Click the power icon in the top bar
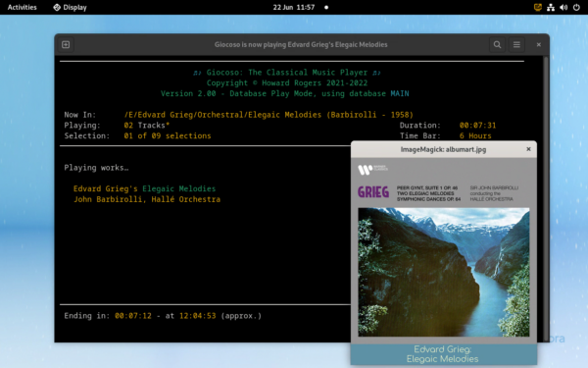Viewport: 588px width, 368px height. [x=576, y=7]
